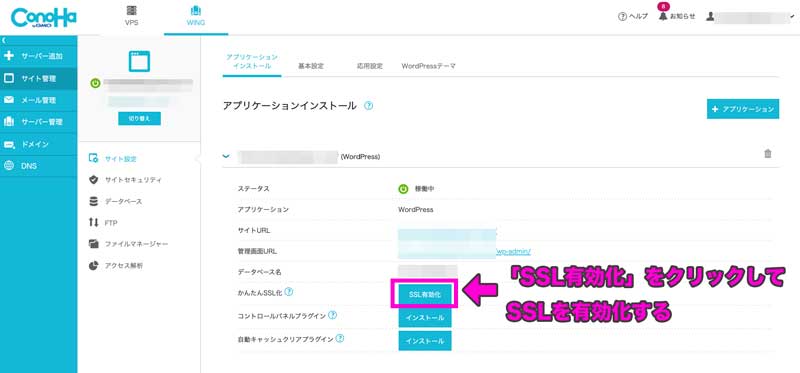Collapse the left sidebar chevron
The width and height of the screenshot is (800, 373).
[x=4, y=40]
